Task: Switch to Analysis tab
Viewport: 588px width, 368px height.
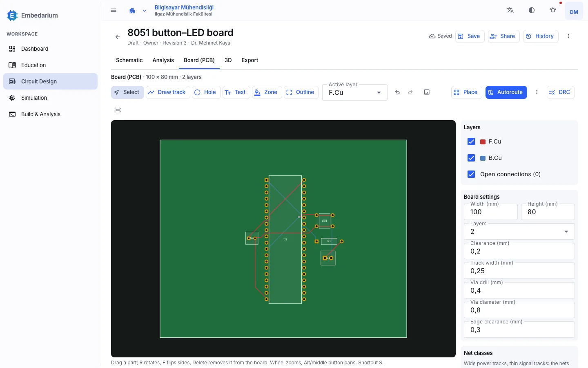Action: pos(163,60)
